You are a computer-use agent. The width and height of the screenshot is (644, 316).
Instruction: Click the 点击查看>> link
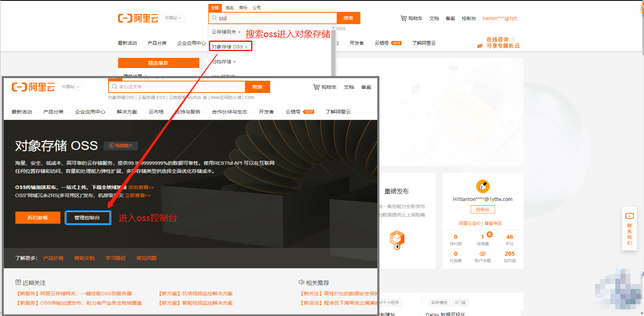[141, 187]
